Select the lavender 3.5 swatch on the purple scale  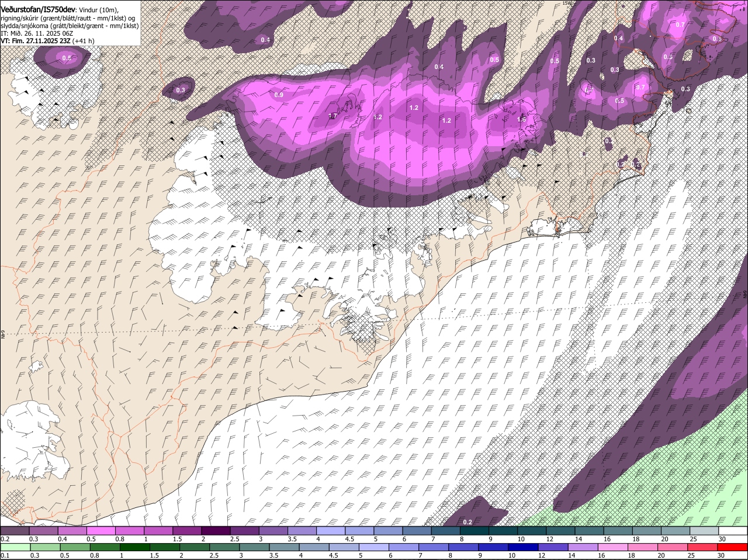[x=302, y=531]
